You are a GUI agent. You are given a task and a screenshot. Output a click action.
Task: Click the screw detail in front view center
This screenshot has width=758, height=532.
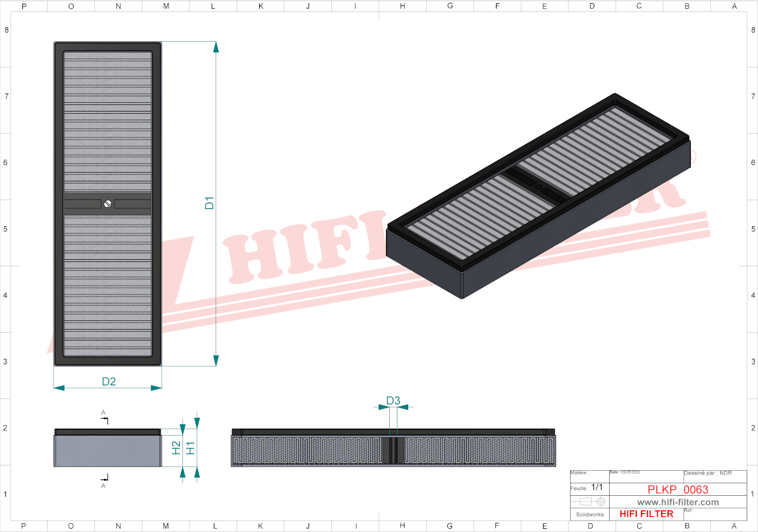click(x=107, y=205)
